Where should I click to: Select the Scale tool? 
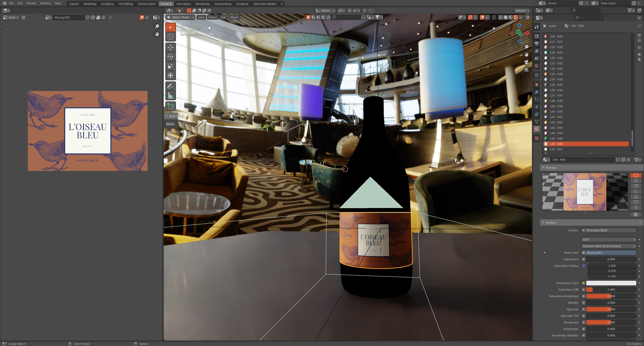point(170,66)
